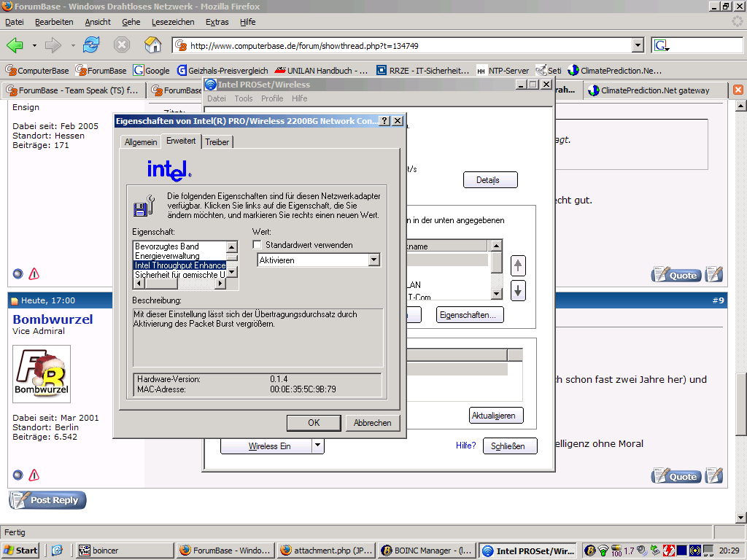Open the Windows Start button
This screenshot has height=560, width=747.
pos(20,551)
